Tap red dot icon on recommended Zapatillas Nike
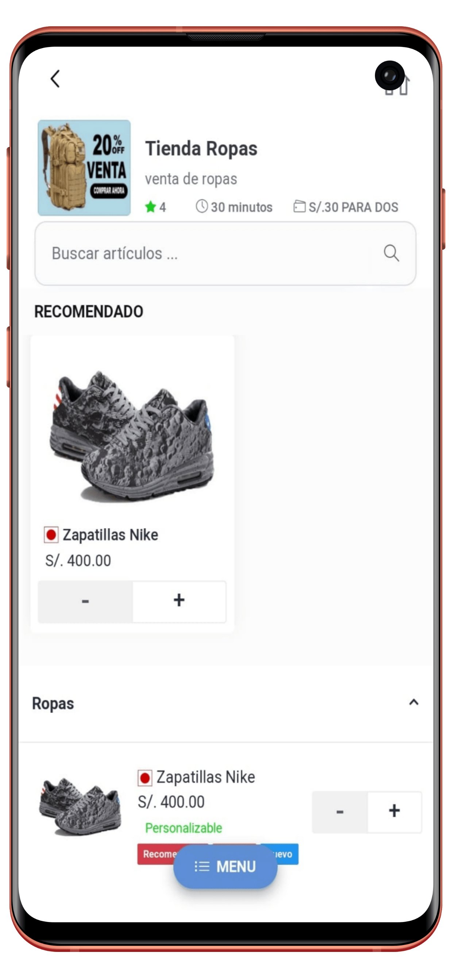 [x=51, y=535]
